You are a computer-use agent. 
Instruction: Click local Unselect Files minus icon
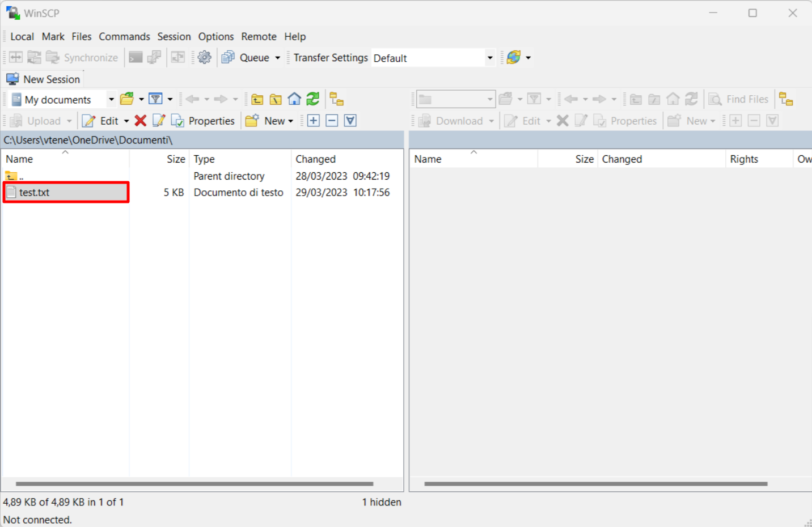tap(332, 121)
